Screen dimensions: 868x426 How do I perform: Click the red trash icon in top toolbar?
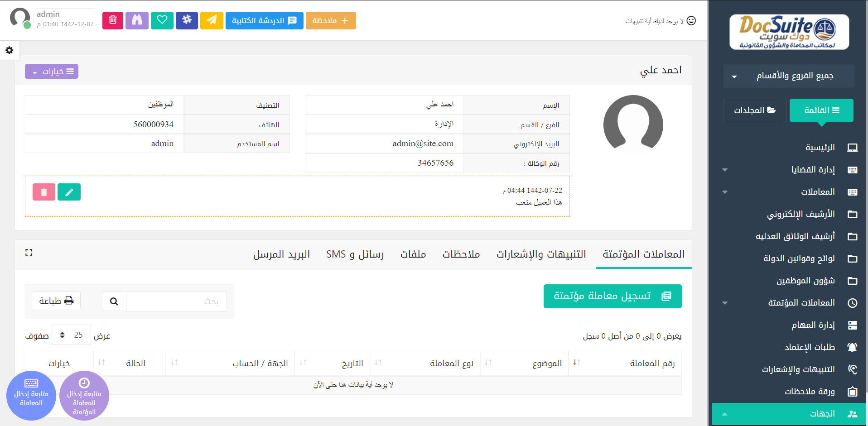[113, 20]
